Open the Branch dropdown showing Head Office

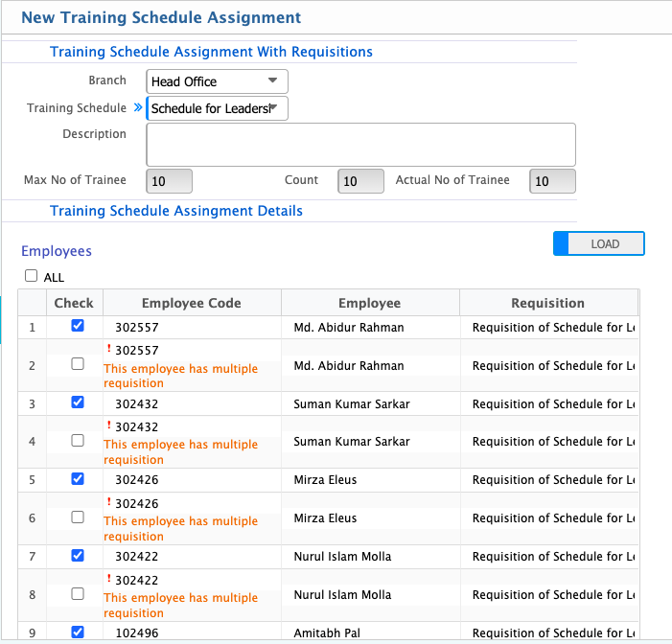(217, 81)
